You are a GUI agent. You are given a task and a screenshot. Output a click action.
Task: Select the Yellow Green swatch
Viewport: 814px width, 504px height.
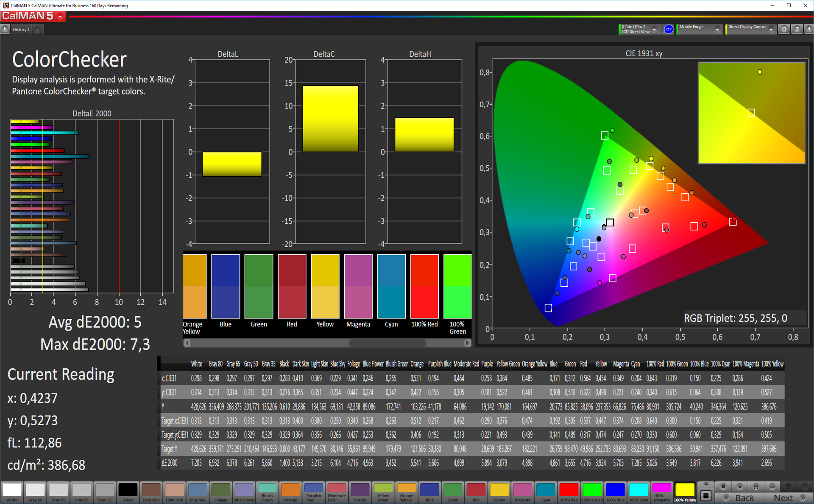pos(383,492)
